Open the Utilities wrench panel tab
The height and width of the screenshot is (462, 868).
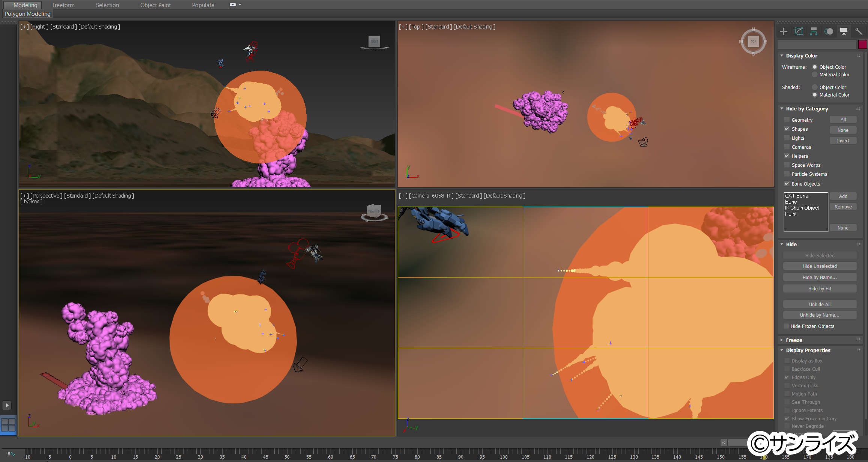859,32
